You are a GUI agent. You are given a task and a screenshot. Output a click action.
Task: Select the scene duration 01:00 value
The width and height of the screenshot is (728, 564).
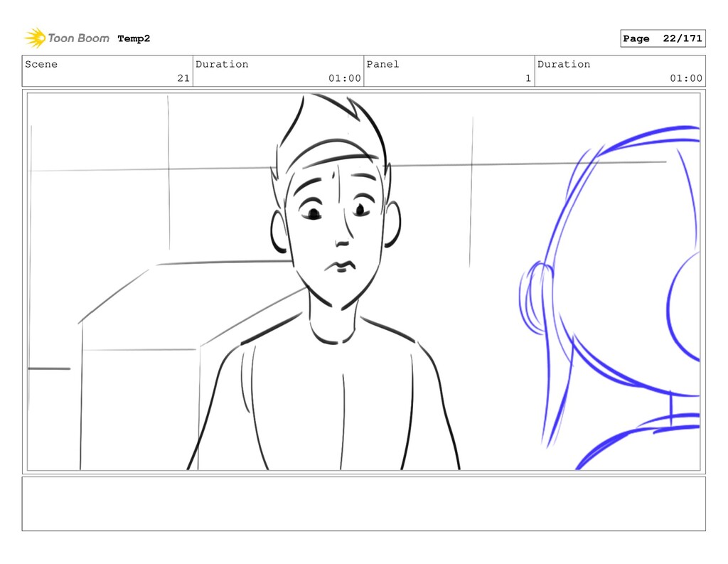coord(345,78)
